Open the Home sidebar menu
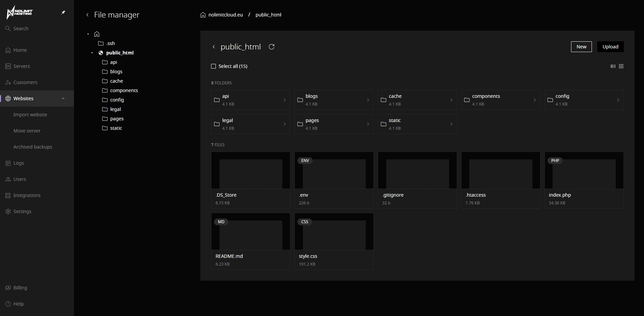 click(x=37, y=50)
